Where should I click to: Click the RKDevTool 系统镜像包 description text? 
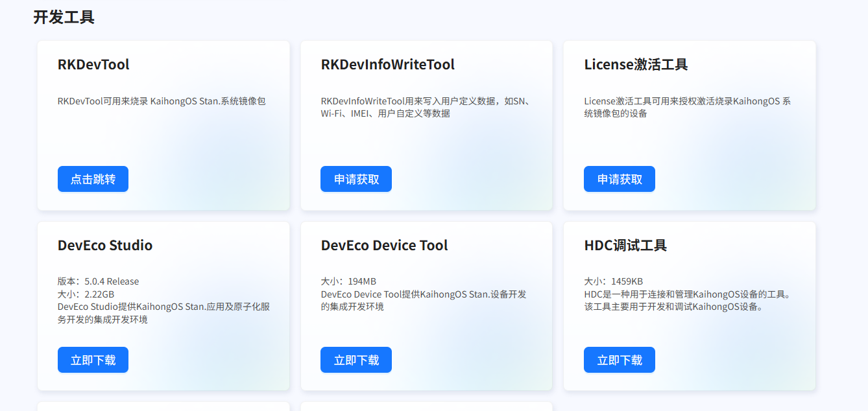coord(162,101)
